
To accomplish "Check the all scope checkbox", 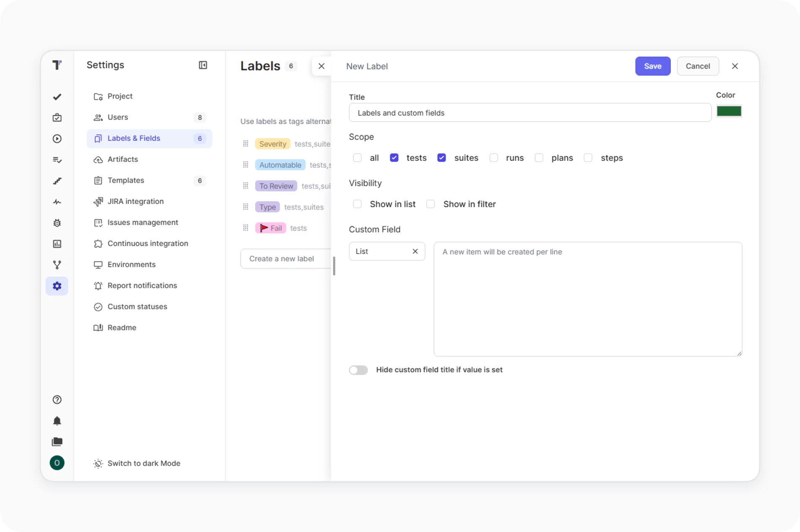I will point(357,158).
